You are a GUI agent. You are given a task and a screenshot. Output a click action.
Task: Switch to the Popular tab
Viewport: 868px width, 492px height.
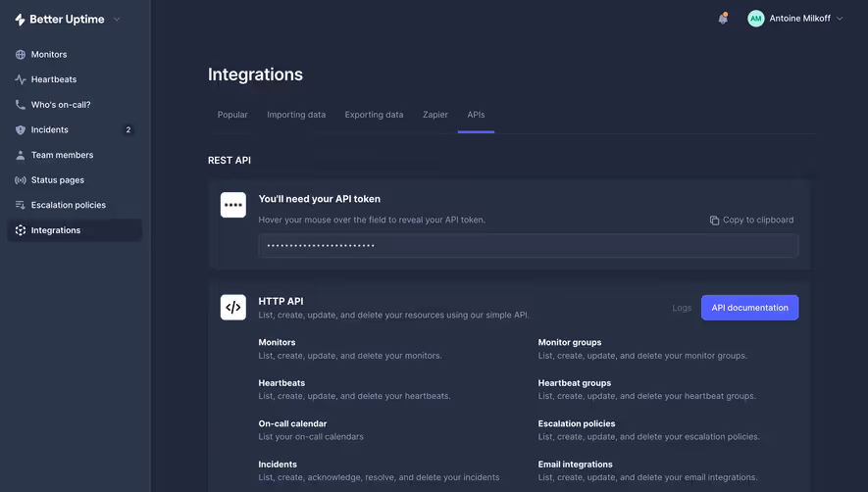click(232, 115)
